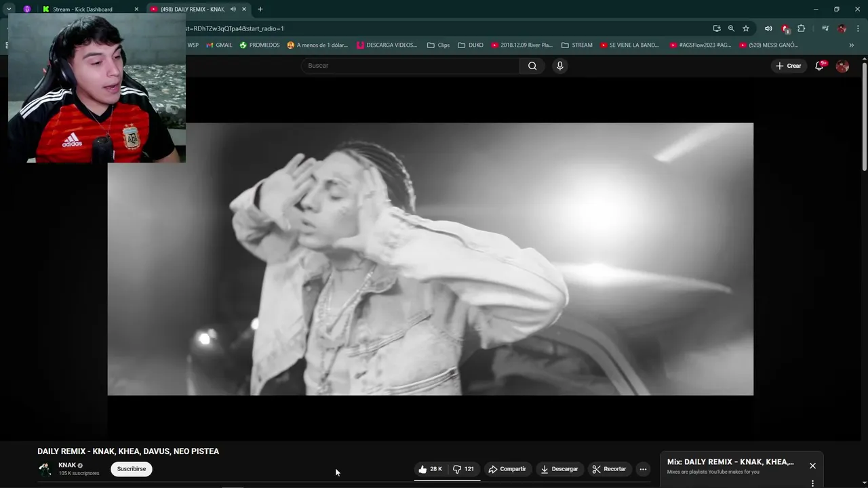
Task: Click the streamer webcam overlay
Action: point(97,88)
